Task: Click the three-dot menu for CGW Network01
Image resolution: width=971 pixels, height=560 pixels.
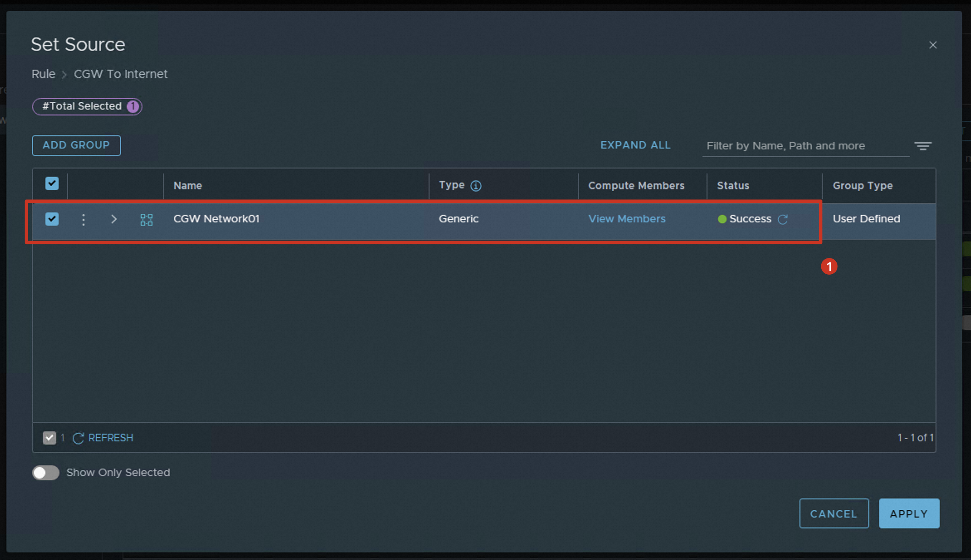Action: 83,219
